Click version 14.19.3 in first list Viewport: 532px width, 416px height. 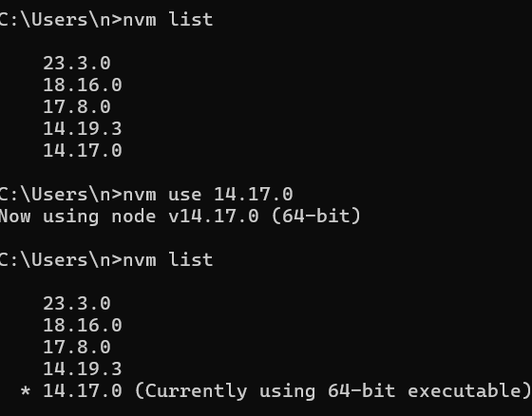83,128
